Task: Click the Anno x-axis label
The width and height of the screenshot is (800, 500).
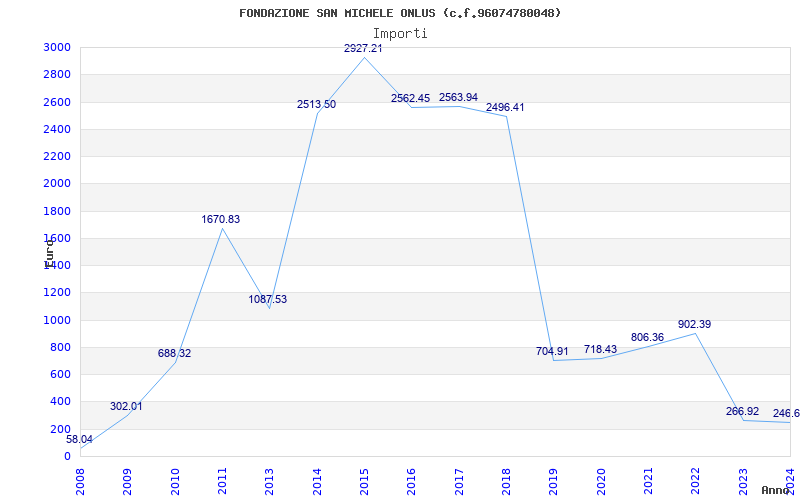Action: 776,490
